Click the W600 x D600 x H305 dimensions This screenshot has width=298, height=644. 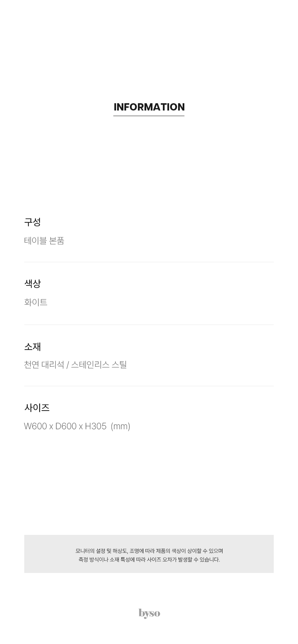[x=65, y=426]
